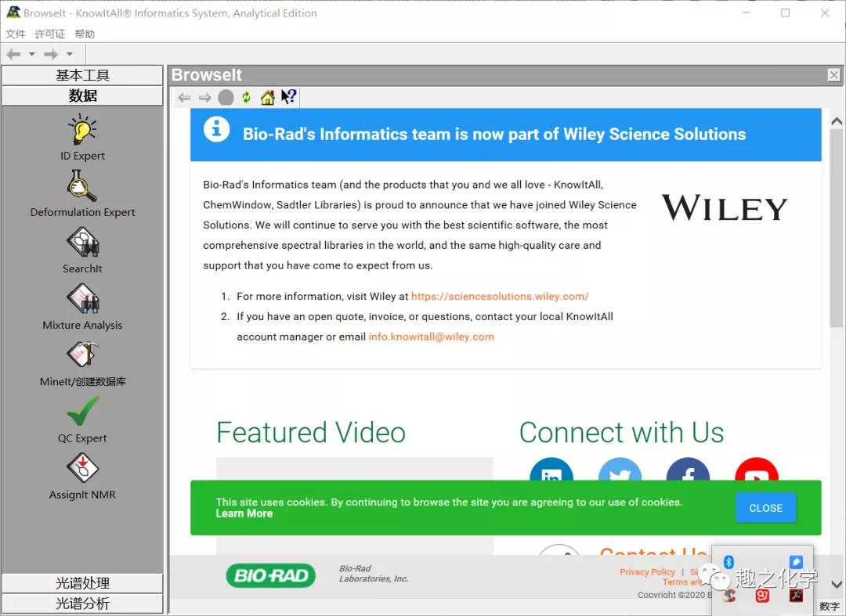Click the main toolbar forward arrow
Screen dimensions: 846x616
[x=51, y=54]
